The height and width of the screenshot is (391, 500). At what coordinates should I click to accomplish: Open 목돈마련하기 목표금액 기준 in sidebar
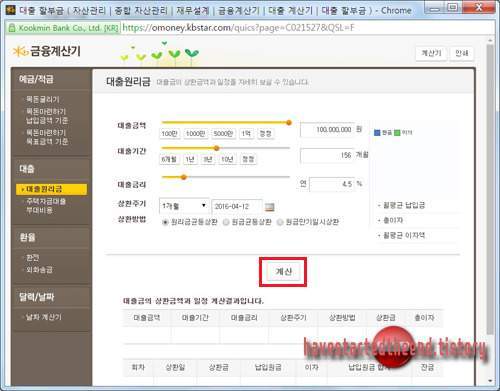(46, 137)
